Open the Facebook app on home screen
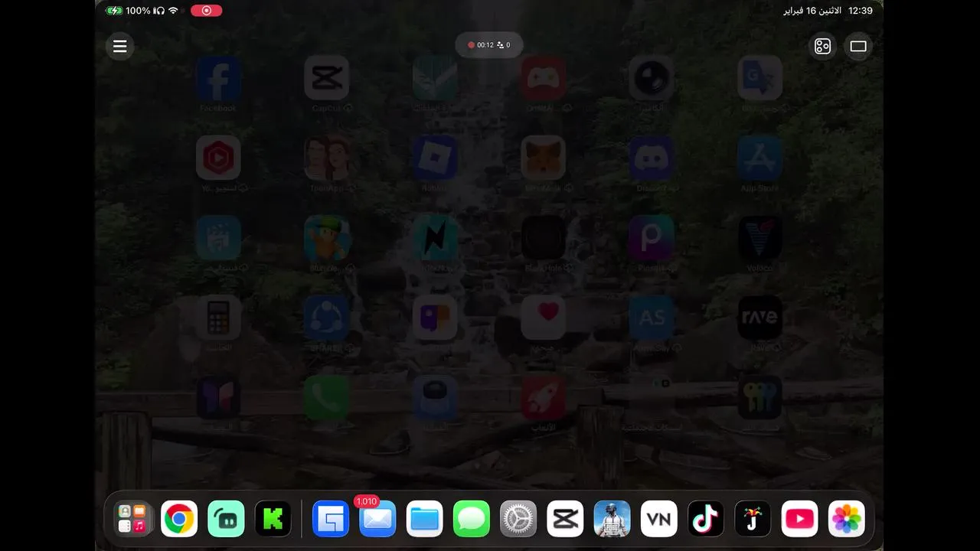This screenshot has width=980, height=551. (218, 77)
